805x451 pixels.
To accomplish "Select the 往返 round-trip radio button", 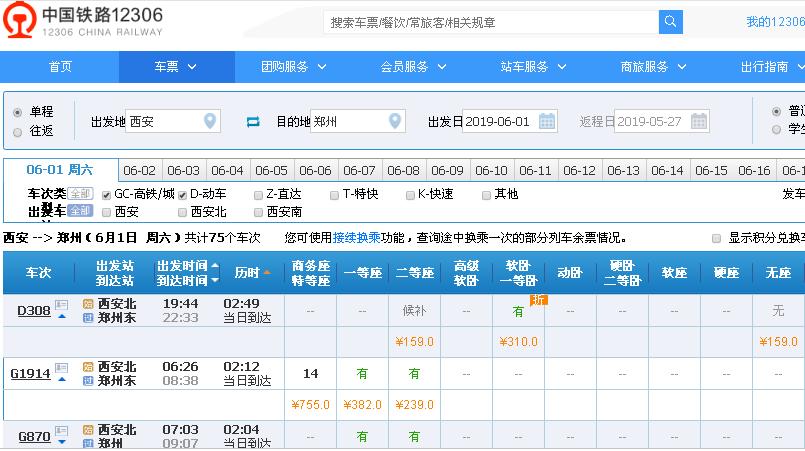I will point(17,132).
